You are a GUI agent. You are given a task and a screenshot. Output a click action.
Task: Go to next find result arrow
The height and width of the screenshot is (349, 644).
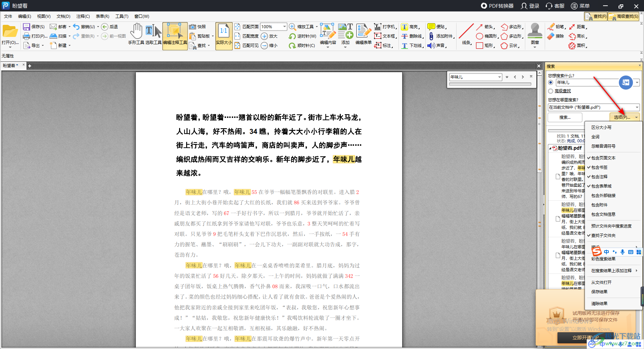(x=523, y=77)
